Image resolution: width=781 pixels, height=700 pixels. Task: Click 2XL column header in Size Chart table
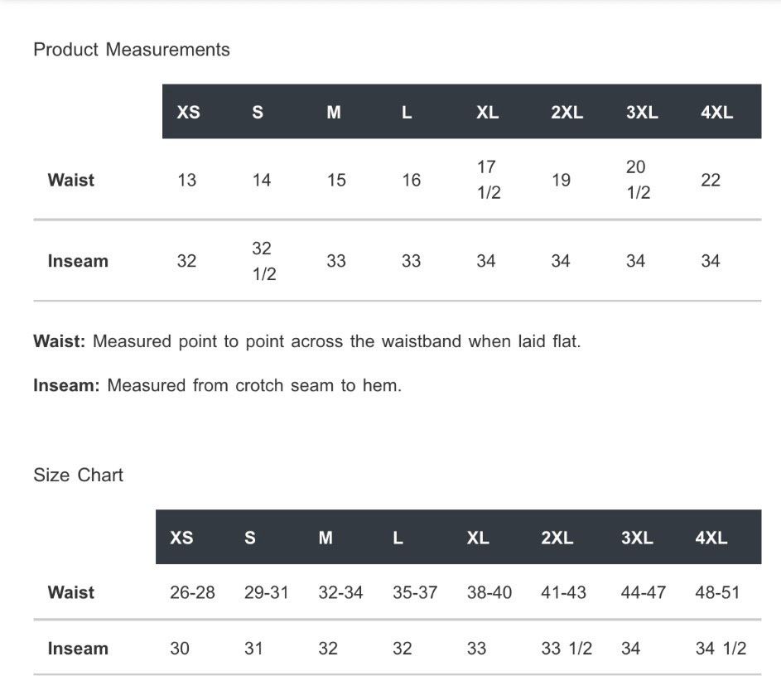click(557, 538)
